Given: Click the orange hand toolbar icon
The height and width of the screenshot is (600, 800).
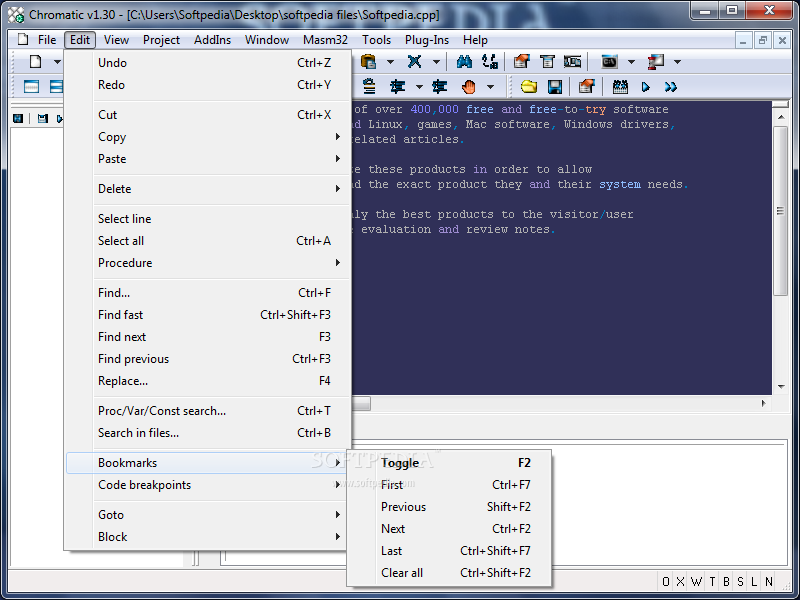Looking at the screenshot, I should pyautogui.click(x=468, y=87).
